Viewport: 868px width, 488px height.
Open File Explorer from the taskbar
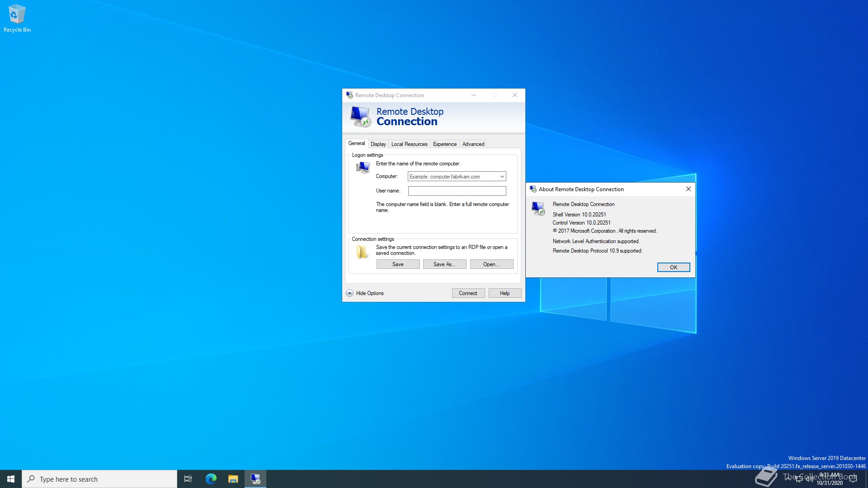coord(233,479)
